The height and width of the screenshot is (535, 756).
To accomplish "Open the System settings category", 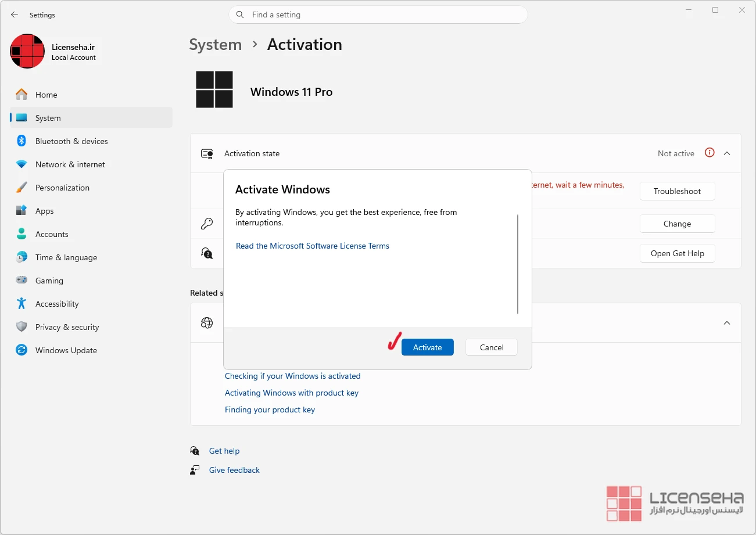I will tap(91, 118).
